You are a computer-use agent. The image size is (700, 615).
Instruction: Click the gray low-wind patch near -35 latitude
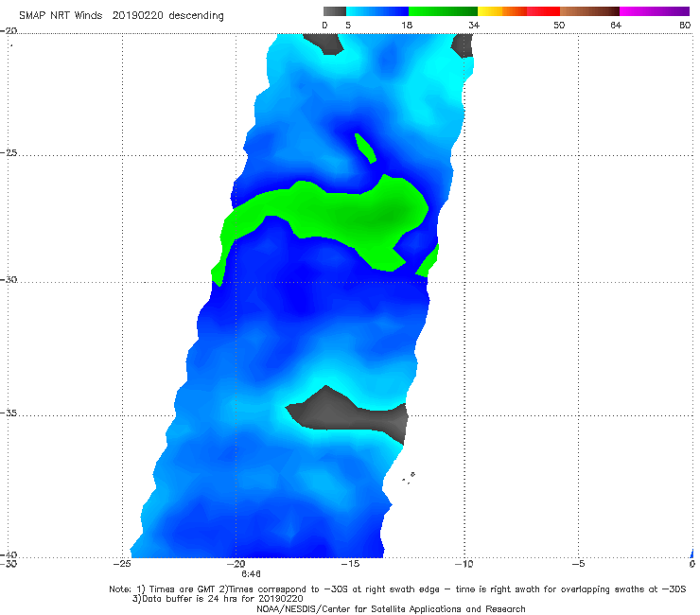[346, 413]
